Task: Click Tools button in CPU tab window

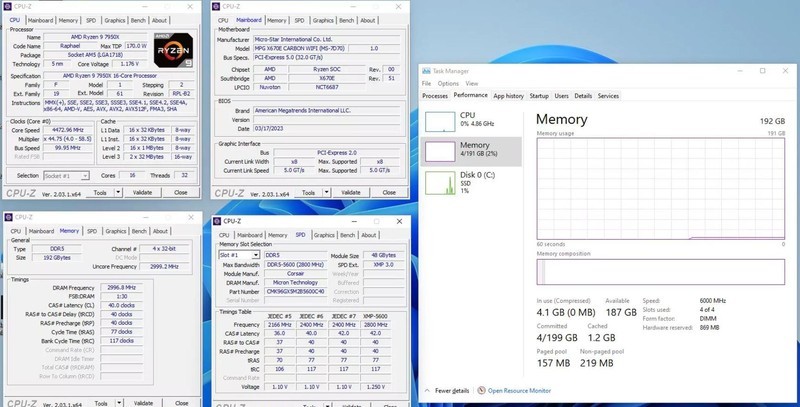Action: pos(100,192)
